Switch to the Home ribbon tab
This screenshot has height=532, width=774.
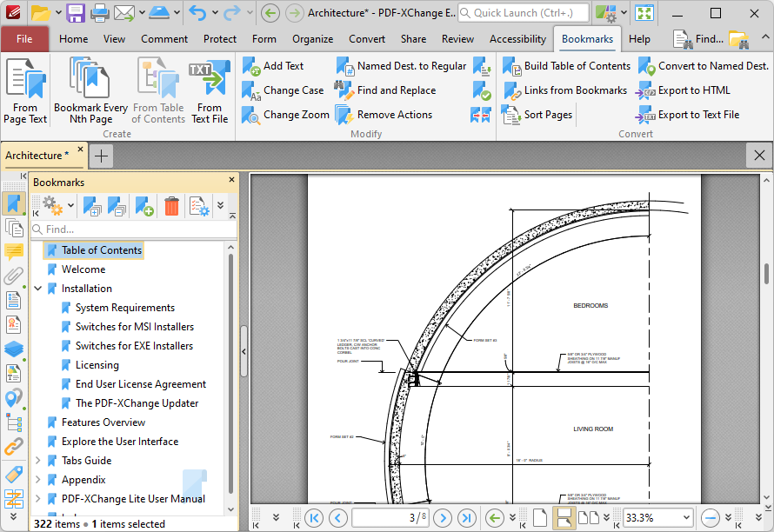(x=74, y=39)
